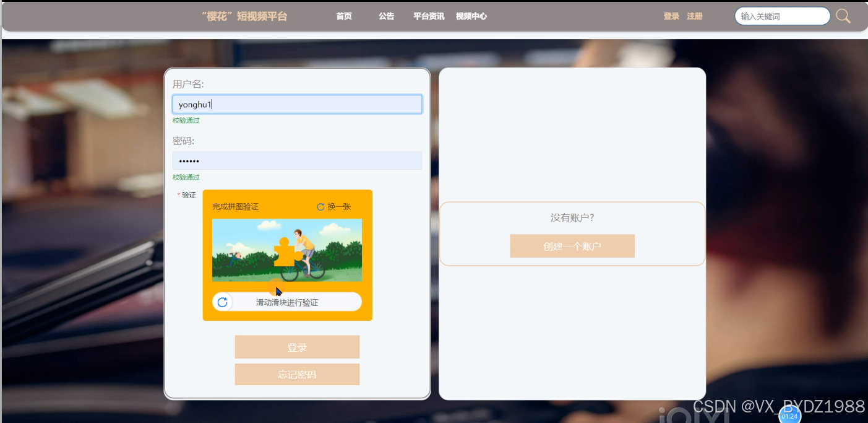Open the 平台资讯 nav item
The width and height of the screenshot is (868, 423).
point(429,16)
